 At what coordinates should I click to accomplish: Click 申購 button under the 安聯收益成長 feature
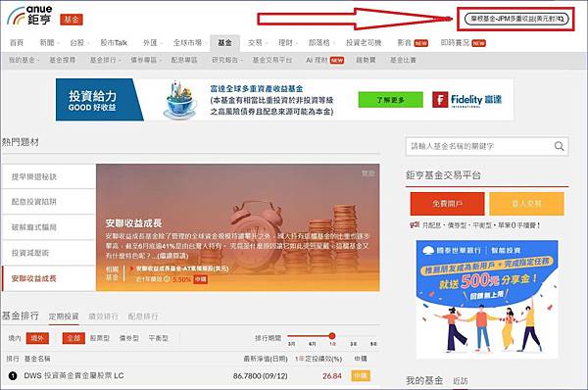point(200,279)
